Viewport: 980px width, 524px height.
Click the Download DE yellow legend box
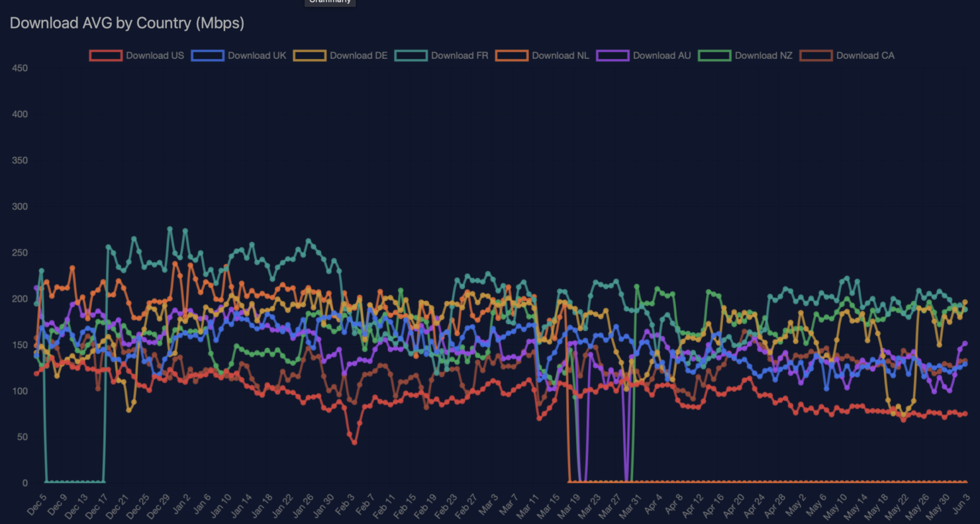[310, 56]
